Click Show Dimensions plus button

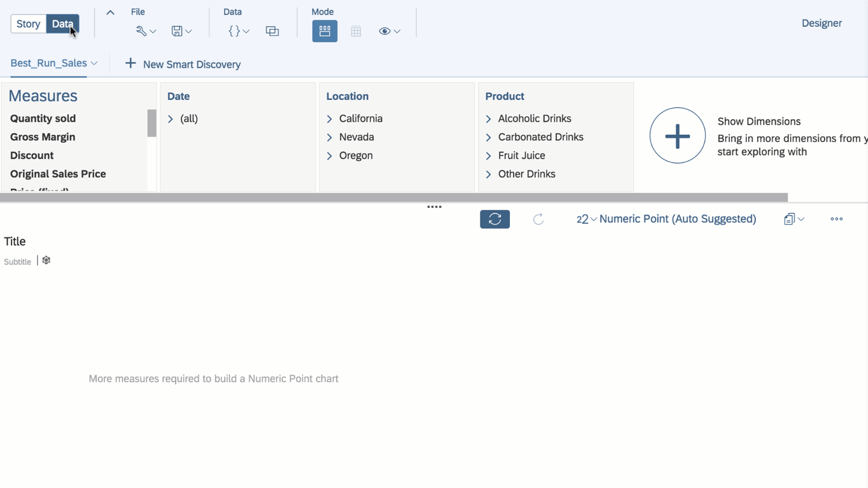pyautogui.click(x=678, y=136)
